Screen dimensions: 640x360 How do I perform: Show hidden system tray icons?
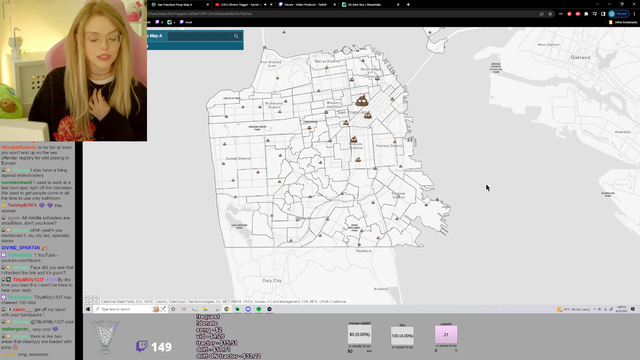(594, 309)
